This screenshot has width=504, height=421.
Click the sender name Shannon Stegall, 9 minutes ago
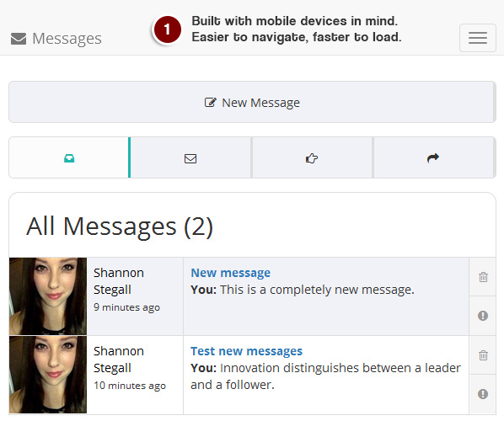click(x=119, y=281)
